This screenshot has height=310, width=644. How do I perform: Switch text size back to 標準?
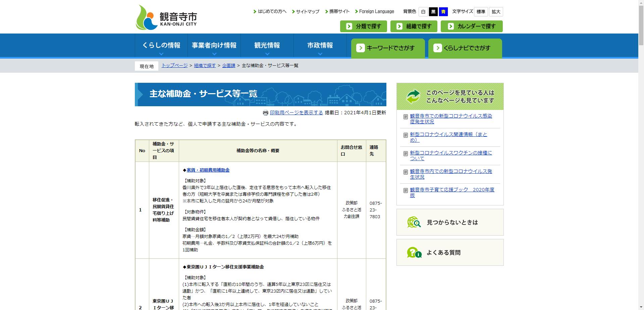tap(481, 11)
